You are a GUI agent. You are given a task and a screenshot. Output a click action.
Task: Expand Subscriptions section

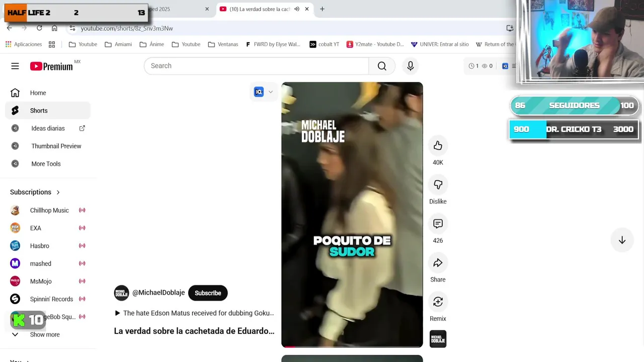(x=35, y=192)
